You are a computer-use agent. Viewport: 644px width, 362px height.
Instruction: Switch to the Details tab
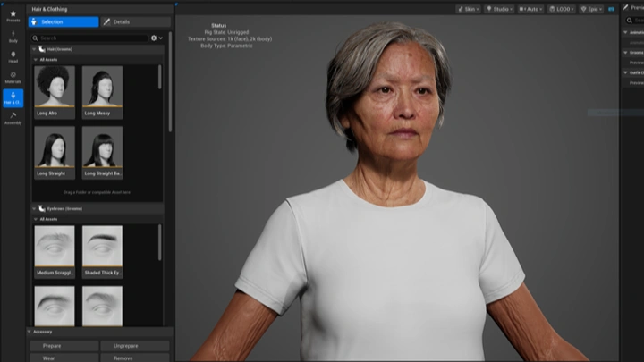[x=134, y=21]
